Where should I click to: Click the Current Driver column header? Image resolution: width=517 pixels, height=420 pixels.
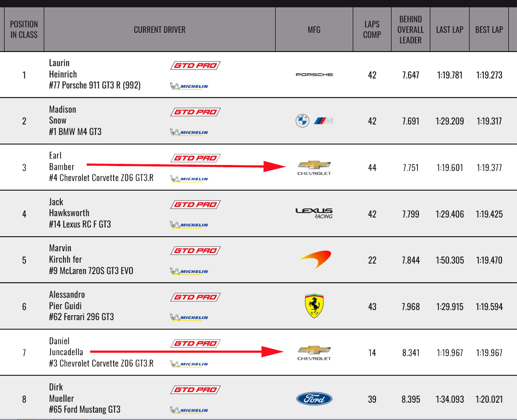tap(160, 30)
